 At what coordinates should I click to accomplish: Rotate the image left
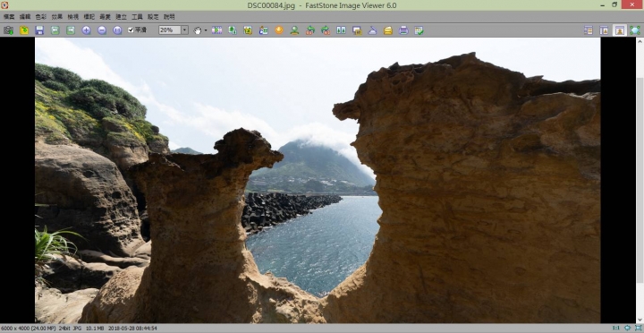pos(310,30)
